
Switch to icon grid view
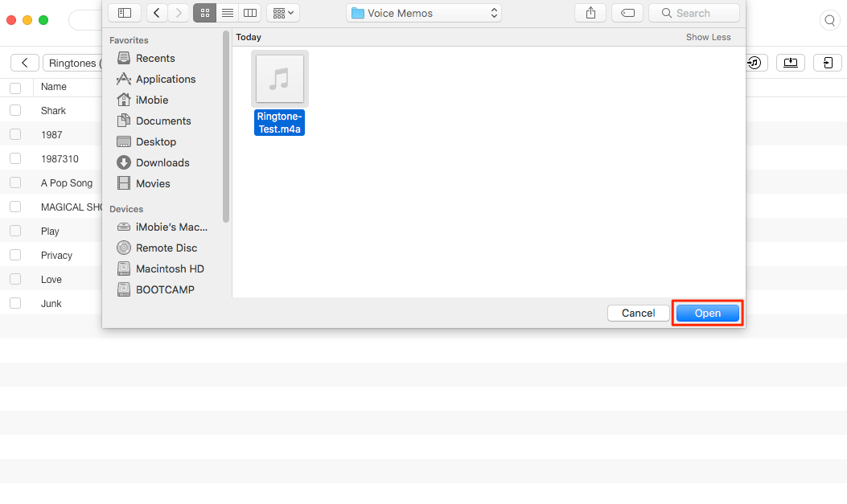(204, 13)
